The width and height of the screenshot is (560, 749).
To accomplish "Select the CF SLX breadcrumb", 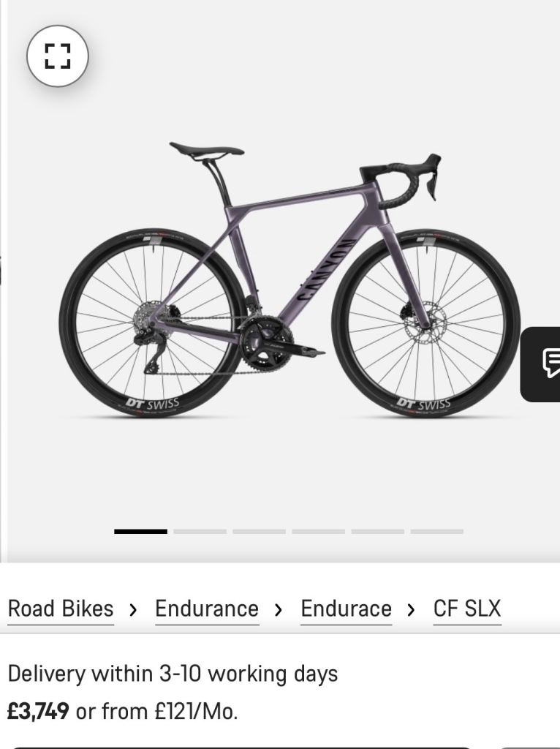I will coord(467,609).
